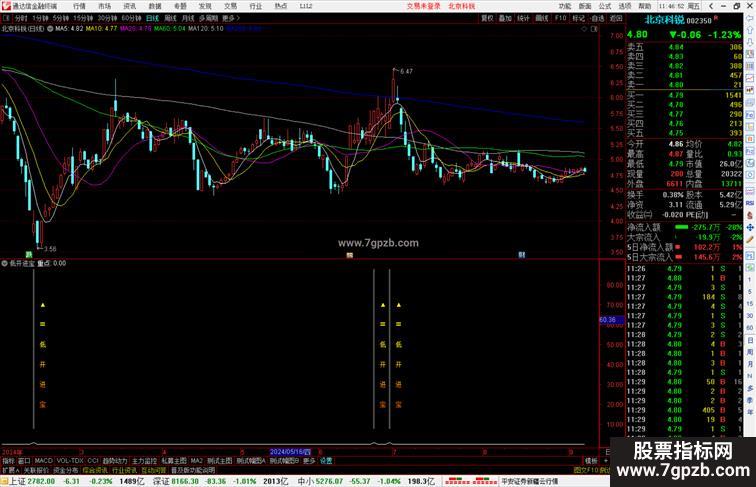This screenshot has height=487, width=756.
Task: Click the 北京科锐 stock name header
Action: point(664,20)
